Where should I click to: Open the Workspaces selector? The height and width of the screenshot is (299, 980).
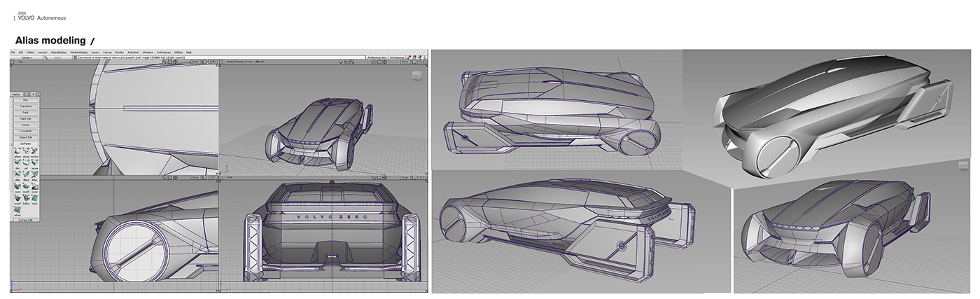(x=397, y=57)
